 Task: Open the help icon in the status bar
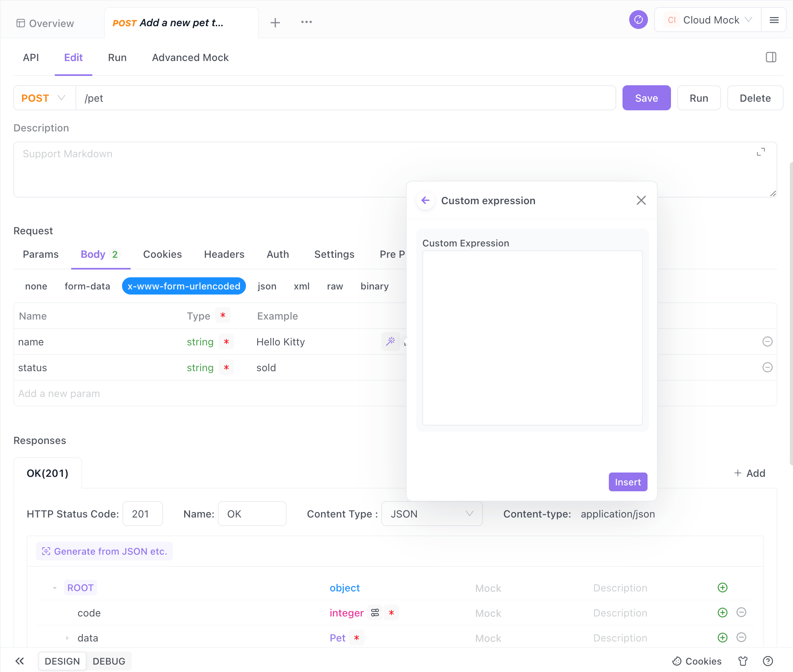click(768, 661)
